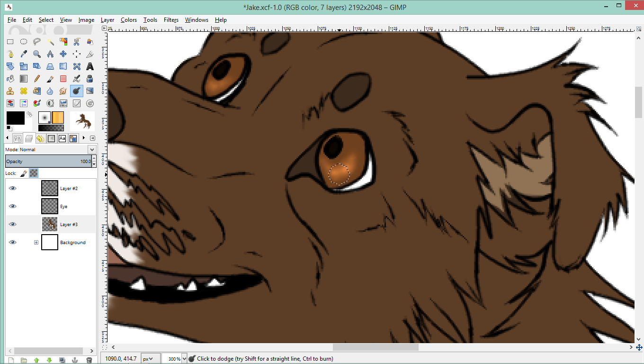
Task: Select the Rotate tool
Action: 10,66
